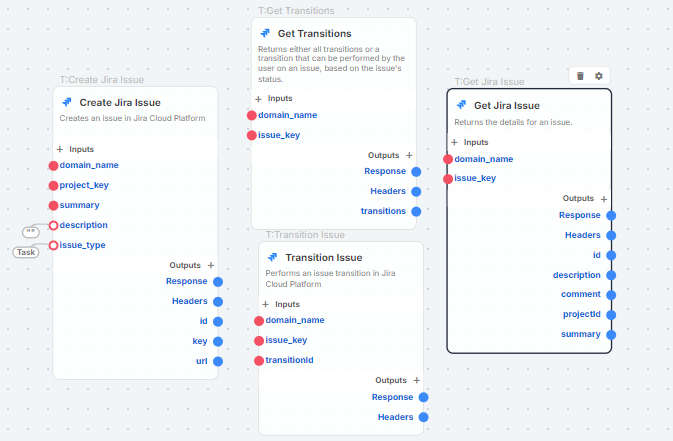
Task: Select summary input port on Create Jira Issue
Action: pos(53,205)
